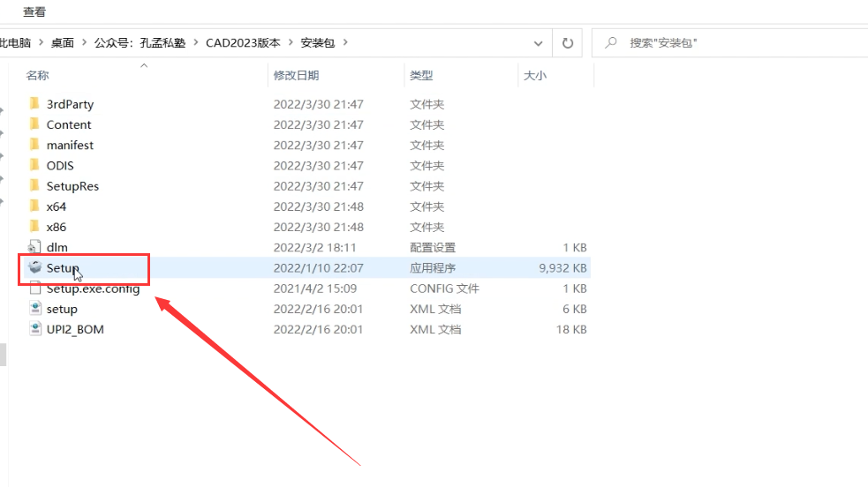Click the date 2022/3/2 18:11

click(x=315, y=247)
